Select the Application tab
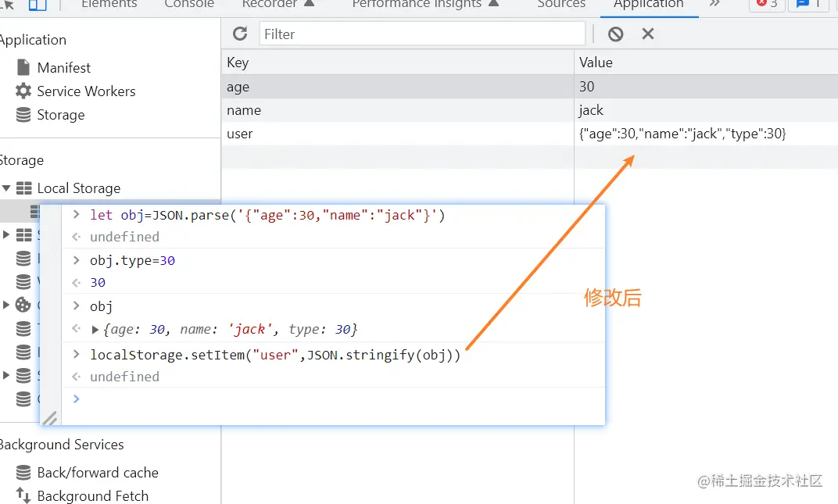838x504 pixels. (648, 4)
